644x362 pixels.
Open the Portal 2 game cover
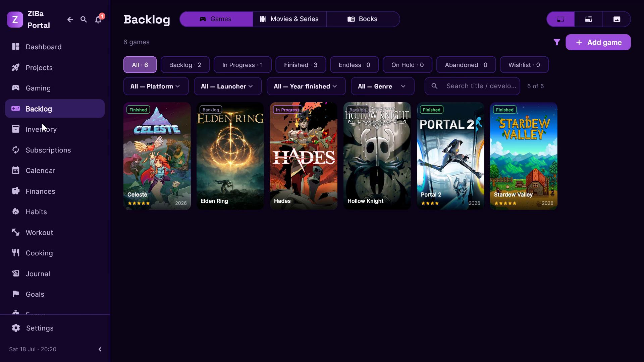tap(450, 156)
